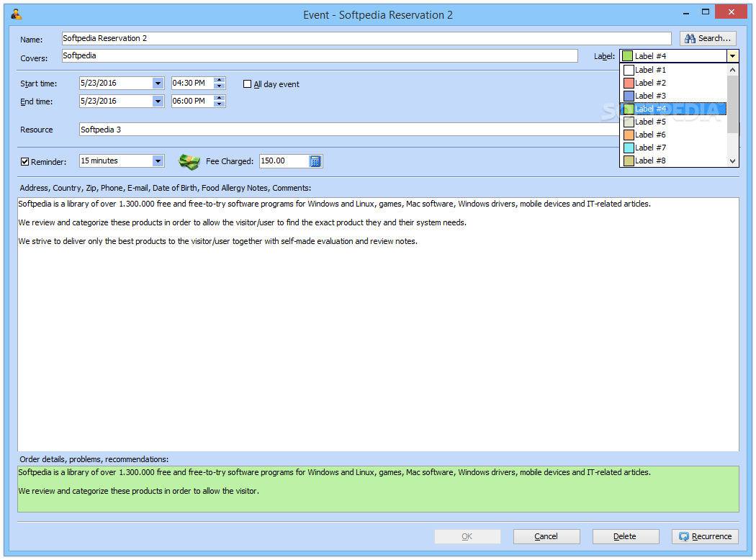Viewport: 756px width, 560px height.
Task: Click the scroll-down arrow in label list
Action: [732, 161]
